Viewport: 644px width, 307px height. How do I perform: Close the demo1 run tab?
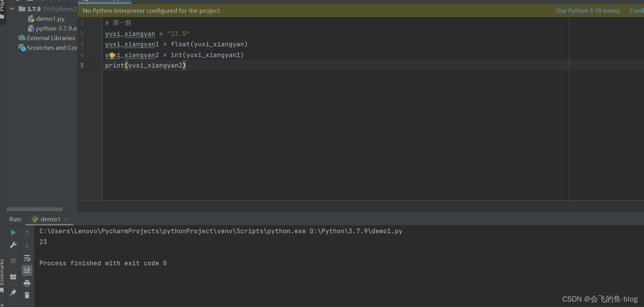pos(66,219)
